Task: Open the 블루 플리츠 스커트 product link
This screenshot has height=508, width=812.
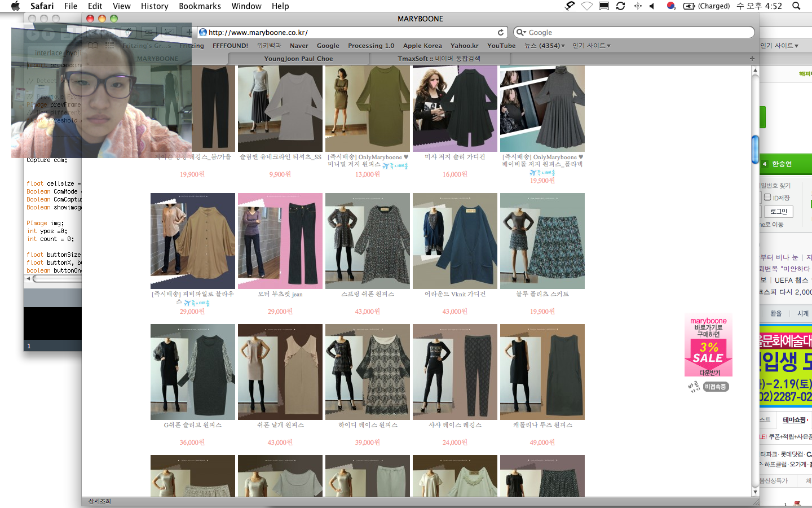Action: coord(542,294)
